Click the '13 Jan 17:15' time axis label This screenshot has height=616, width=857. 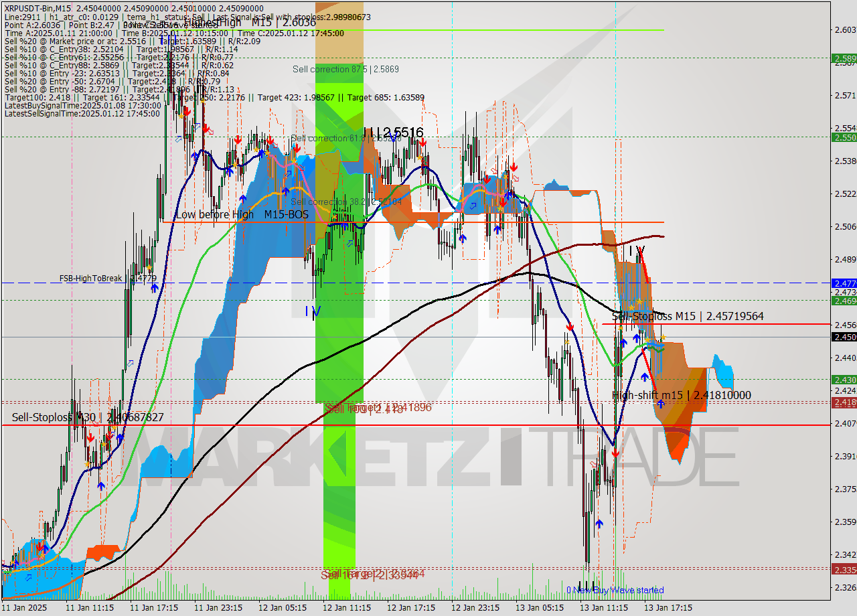(x=668, y=608)
